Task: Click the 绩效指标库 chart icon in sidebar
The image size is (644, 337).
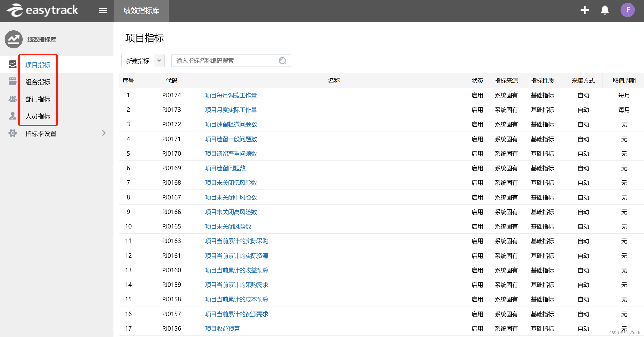Action: point(14,39)
